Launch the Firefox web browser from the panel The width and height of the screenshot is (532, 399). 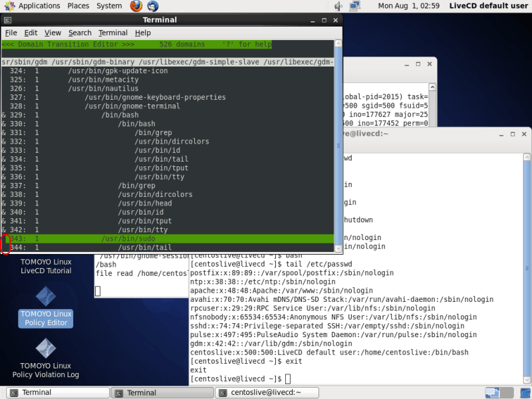[136, 6]
